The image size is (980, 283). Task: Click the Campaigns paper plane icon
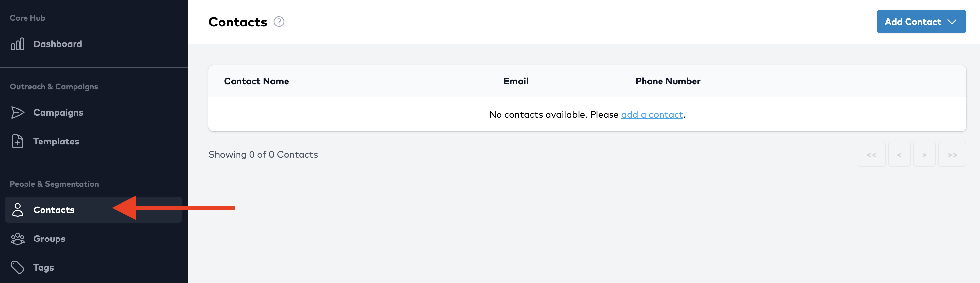pos(18,113)
